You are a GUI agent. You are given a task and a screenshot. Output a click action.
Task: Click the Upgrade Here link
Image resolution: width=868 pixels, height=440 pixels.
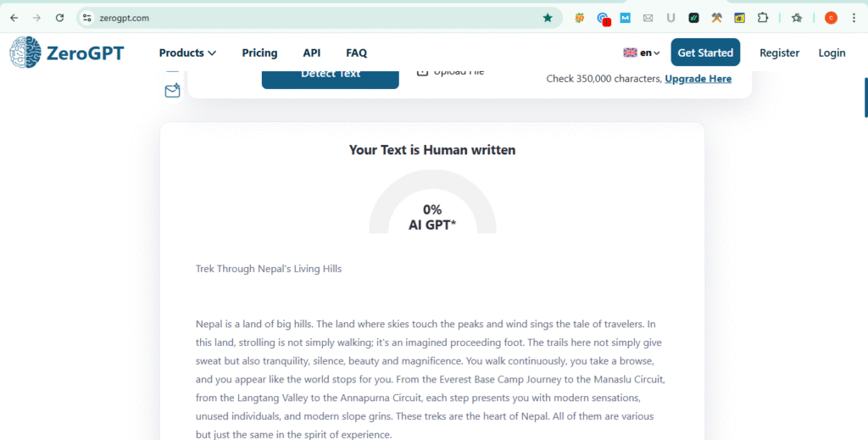pos(698,79)
